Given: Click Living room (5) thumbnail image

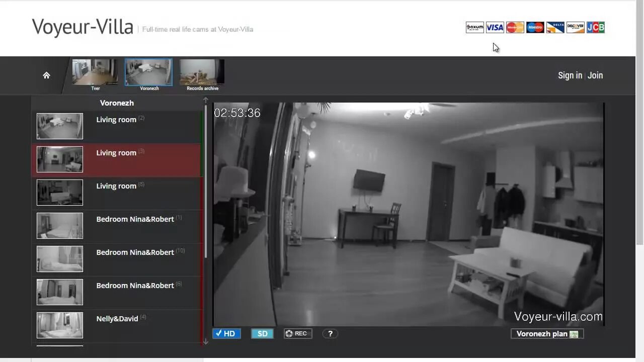Looking at the screenshot, I should click(60, 193).
